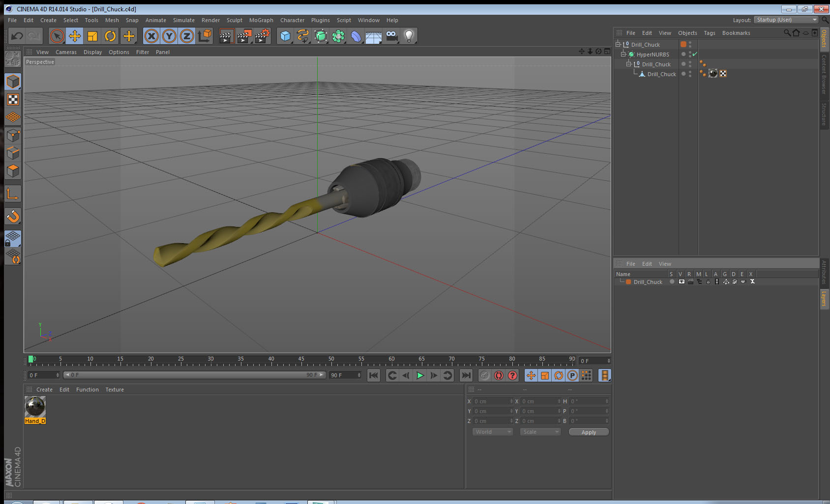Screen dimensions: 830x504
Task: Open the World coordinate dropdown
Action: (x=493, y=432)
